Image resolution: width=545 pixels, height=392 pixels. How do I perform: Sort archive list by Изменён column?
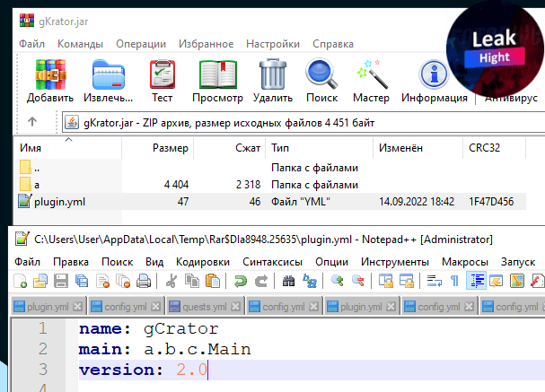tap(418, 148)
